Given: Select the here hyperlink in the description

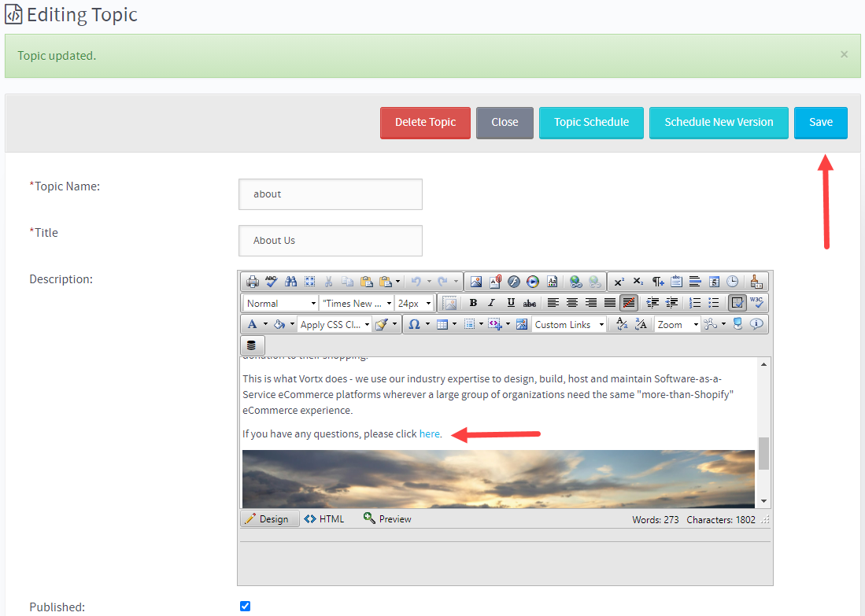Looking at the screenshot, I should [x=429, y=433].
